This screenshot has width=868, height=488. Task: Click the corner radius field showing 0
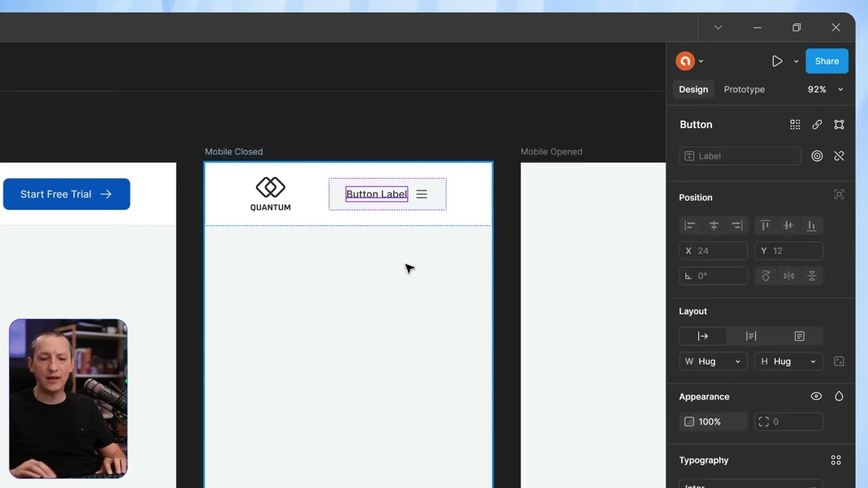789,422
